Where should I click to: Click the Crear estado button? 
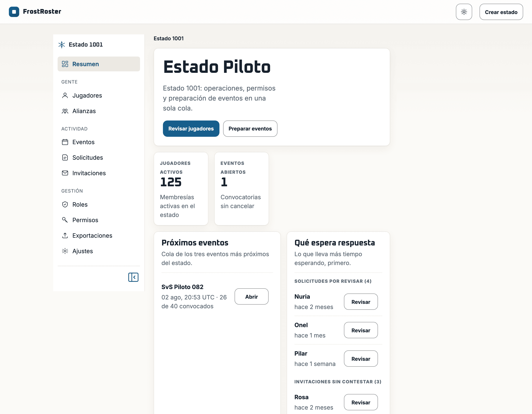[501, 12]
